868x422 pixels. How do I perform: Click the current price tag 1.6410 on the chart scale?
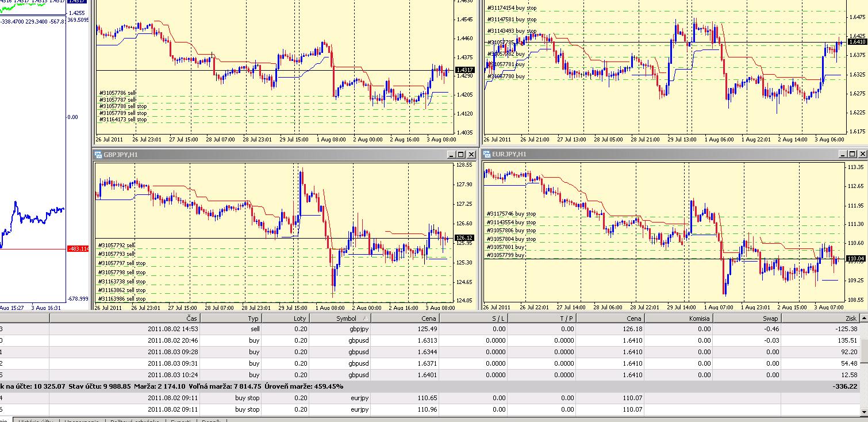(858, 42)
